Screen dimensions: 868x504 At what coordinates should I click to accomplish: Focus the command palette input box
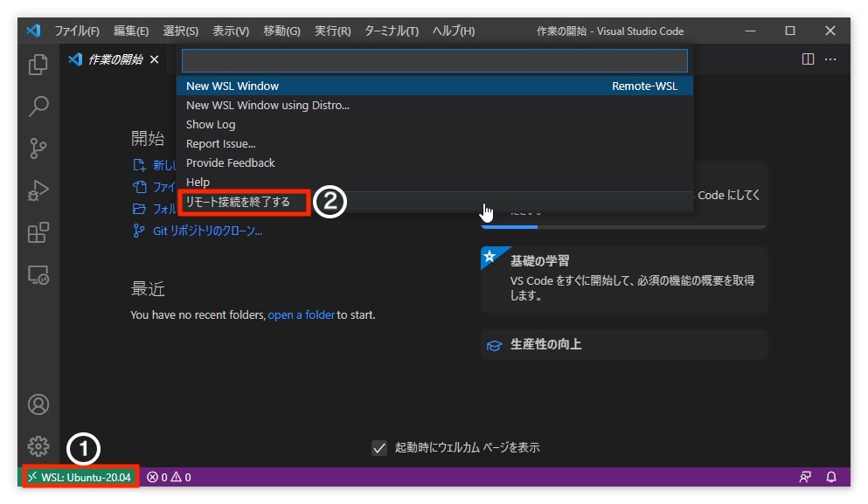434,61
